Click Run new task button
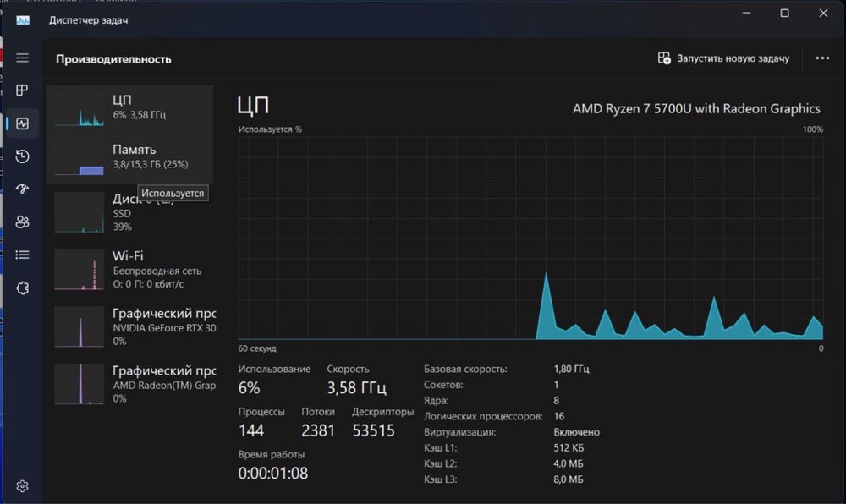Screen dimensions: 846x504 tap(723, 58)
